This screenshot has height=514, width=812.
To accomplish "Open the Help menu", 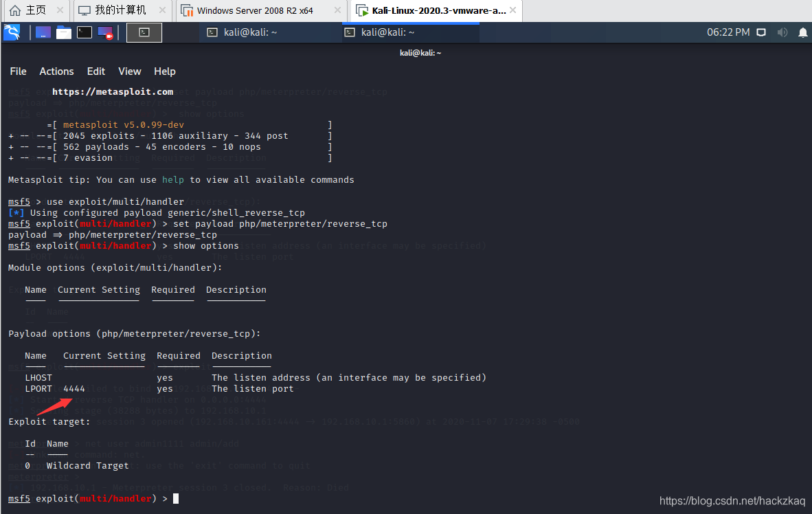I will point(165,71).
